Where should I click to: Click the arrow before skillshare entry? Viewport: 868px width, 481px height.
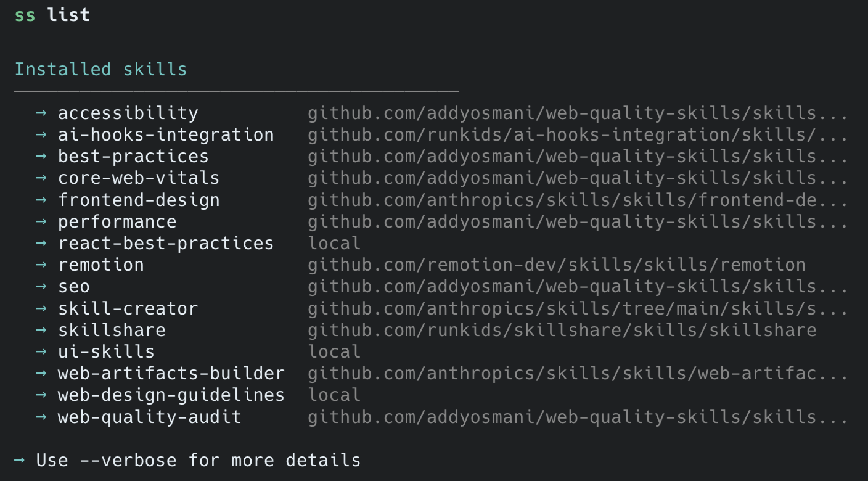tap(41, 330)
